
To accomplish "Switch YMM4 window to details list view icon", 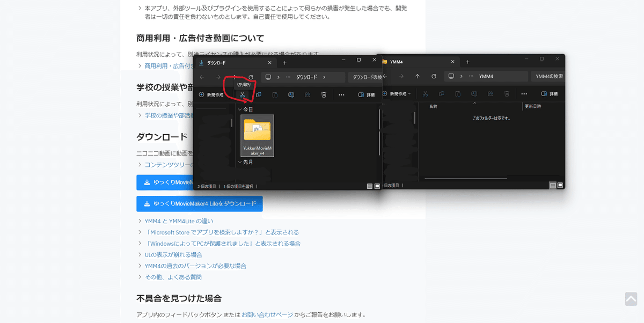I will pyautogui.click(x=553, y=185).
